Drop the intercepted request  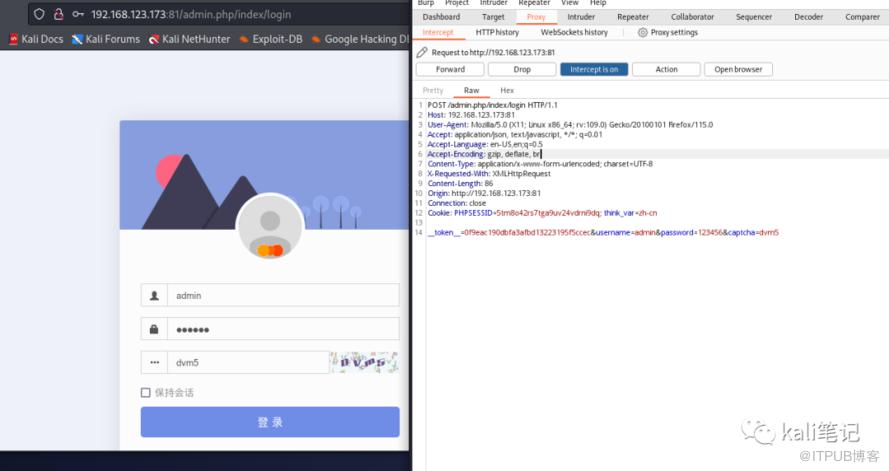pyautogui.click(x=522, y=69)
